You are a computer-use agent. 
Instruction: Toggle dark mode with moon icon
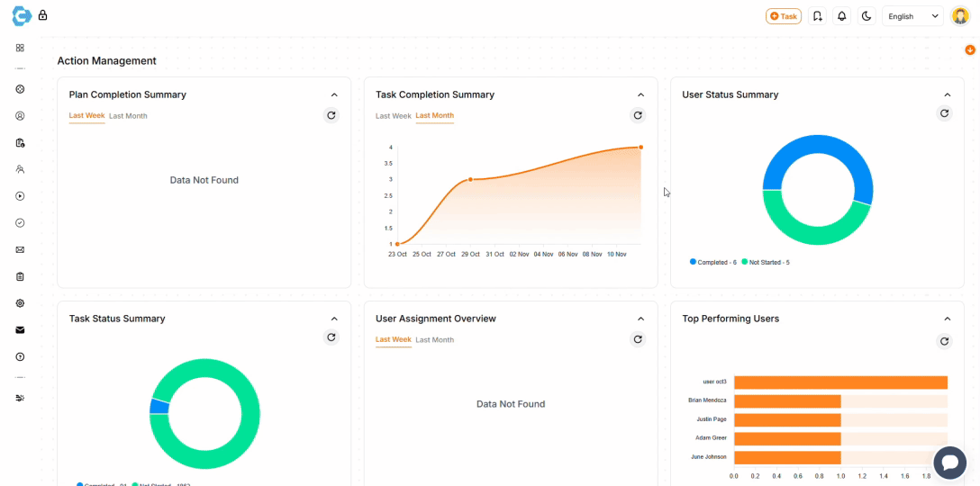pyautogui.click(x=866, y=16)
